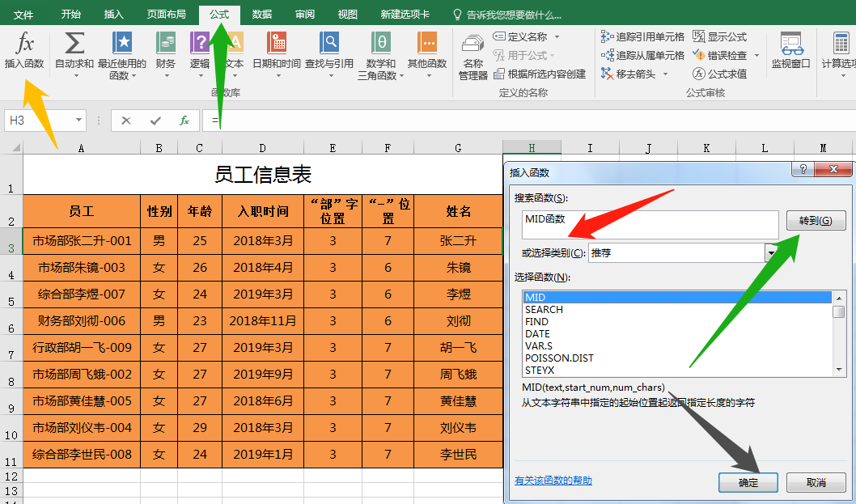Click the function list scroll up arrow
Viewport: 856px width, 504px height.
pyautogui.click(x=839, y=298)
